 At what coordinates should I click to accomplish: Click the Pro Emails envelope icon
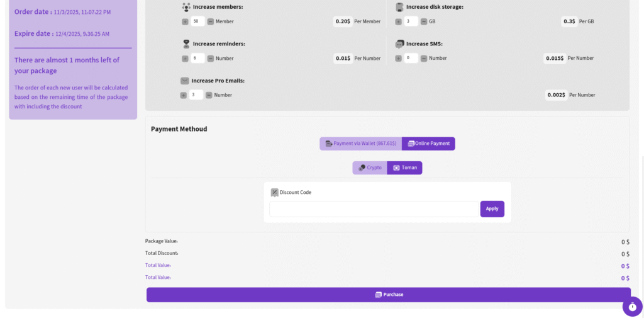pyautogui.click(x=185, y=81)
